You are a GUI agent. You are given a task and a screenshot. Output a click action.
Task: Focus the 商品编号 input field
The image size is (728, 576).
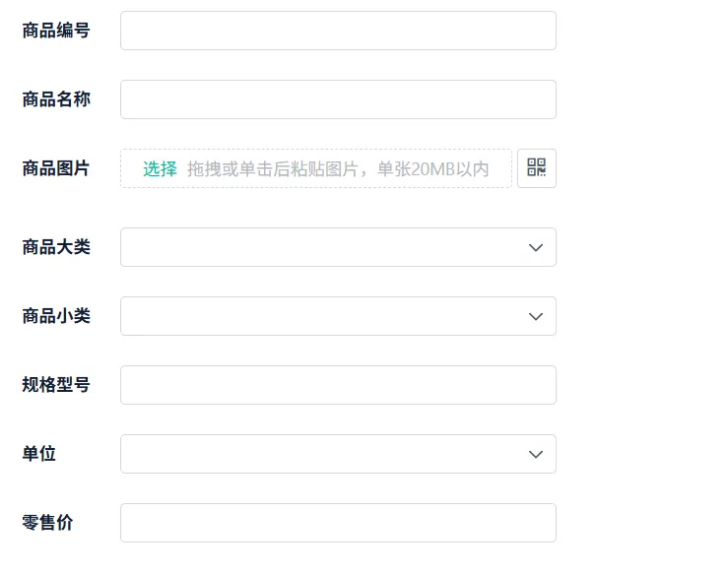point(338,31)
